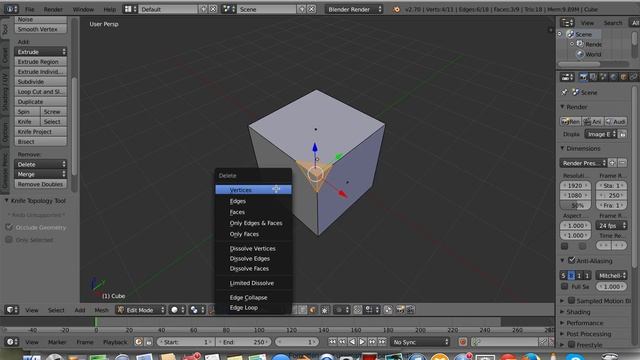Select the Scene properties tab icon
This screenshot has height=360, width=640.
tap(603, 76)
